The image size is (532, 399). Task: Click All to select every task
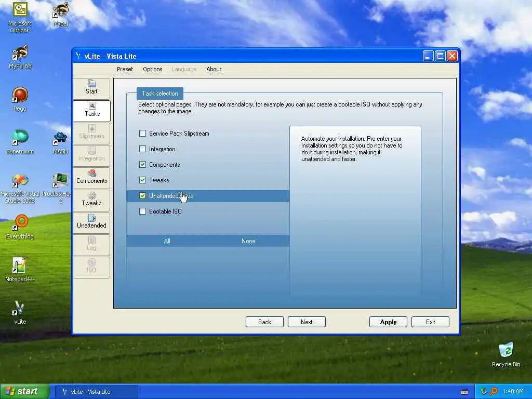167,241
